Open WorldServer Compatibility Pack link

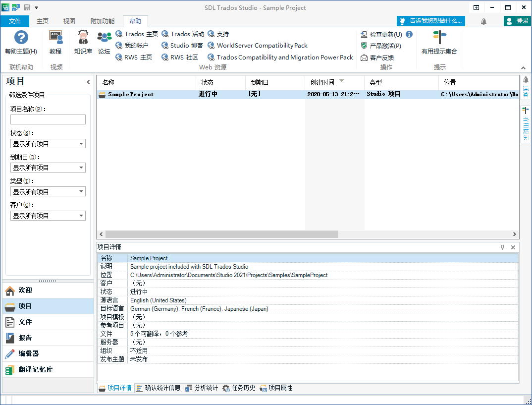point(258,45)
